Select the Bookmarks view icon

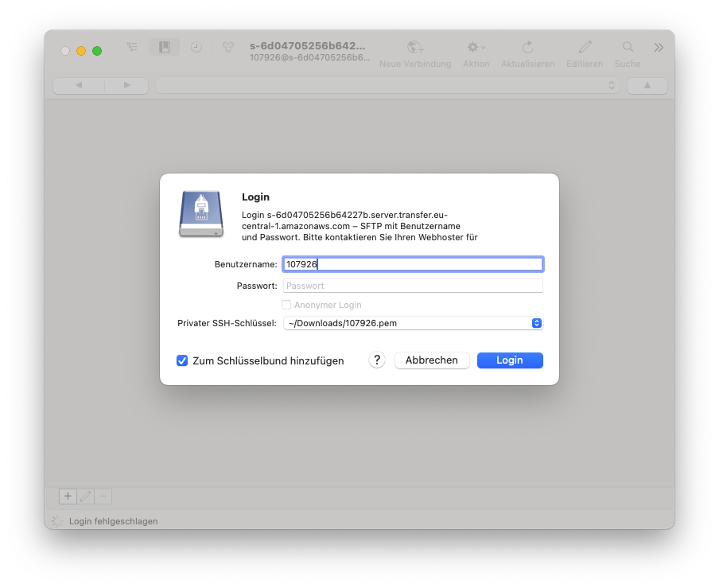pyautogui.click(x=164, y=47)
